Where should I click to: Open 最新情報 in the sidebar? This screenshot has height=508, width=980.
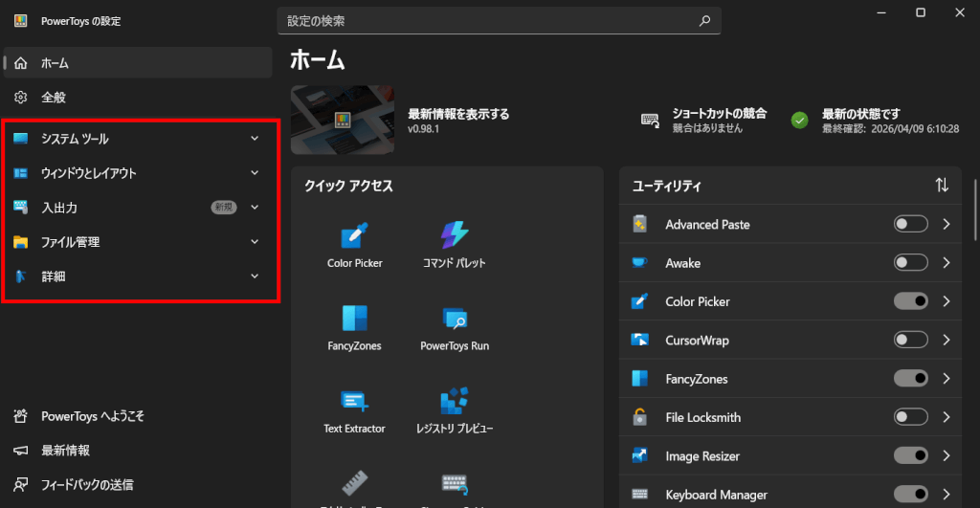pyautogui.click(x=65, y=451)
